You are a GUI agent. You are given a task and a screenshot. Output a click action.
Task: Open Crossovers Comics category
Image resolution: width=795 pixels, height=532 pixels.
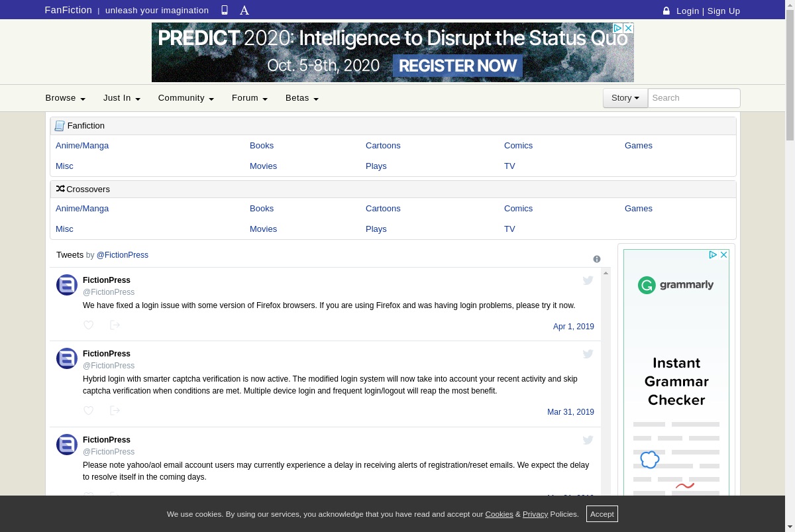point(518,209)
